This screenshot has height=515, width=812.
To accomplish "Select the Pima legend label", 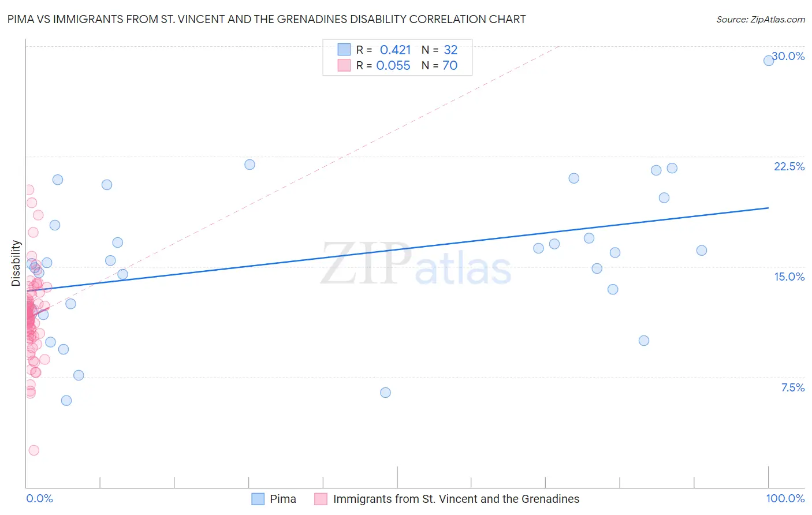I will [x=283, y=499].
